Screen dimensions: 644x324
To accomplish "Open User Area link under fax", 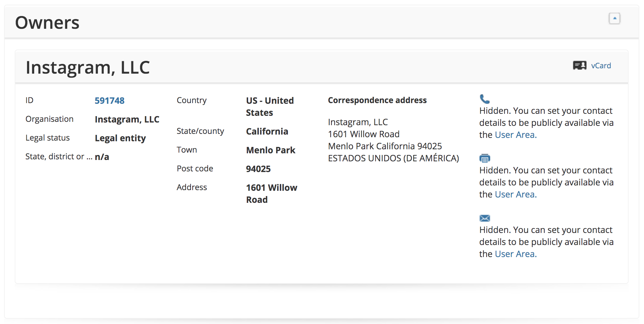I will tap(516, 194).
